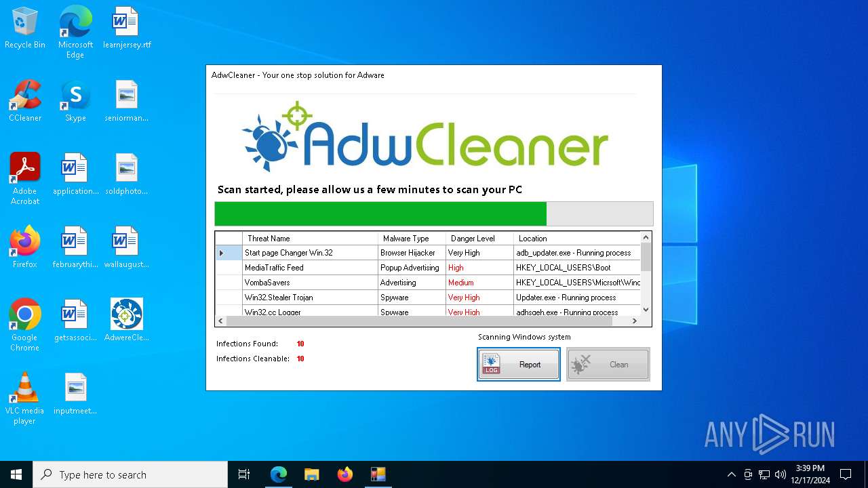Switch to the AdwCleaner taskbar app

[x=378, y=474]
